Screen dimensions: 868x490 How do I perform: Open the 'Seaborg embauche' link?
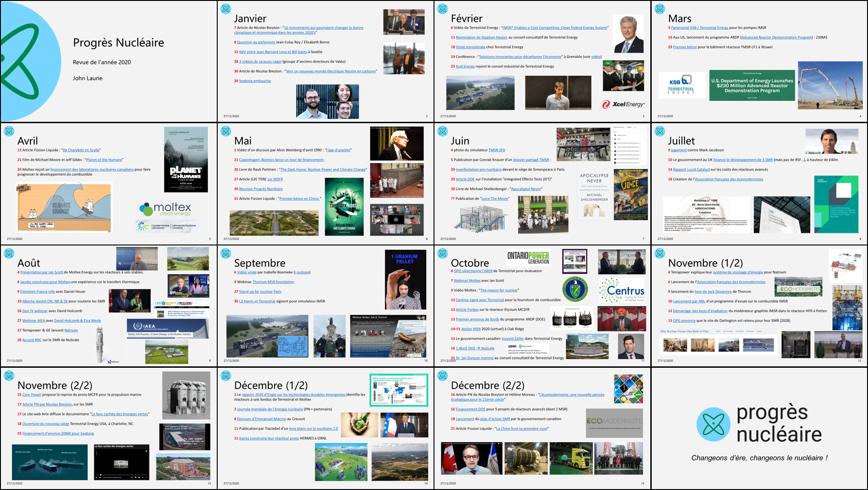click(x=255, y=81)
